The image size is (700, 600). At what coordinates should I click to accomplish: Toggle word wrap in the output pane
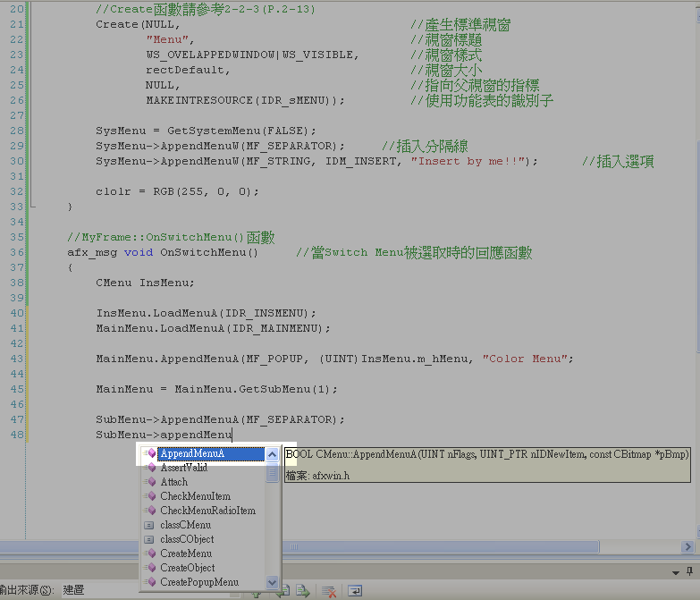coord(355,591)
